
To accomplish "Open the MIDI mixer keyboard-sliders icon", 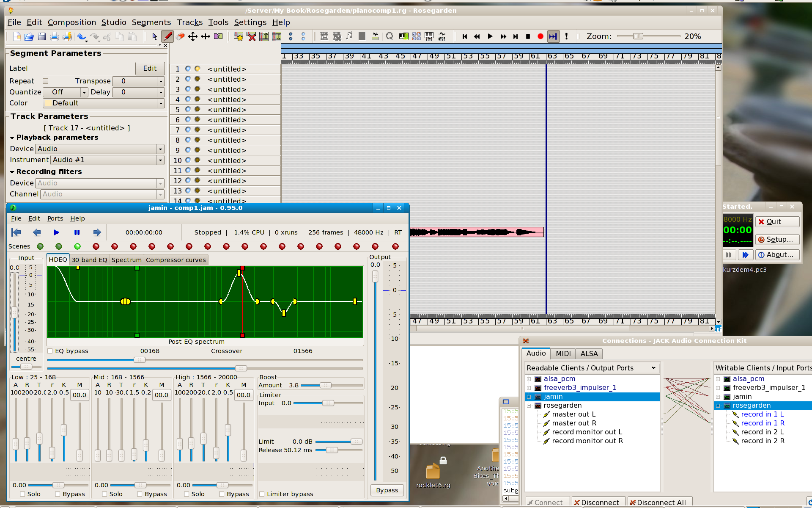I will (429, 37).
